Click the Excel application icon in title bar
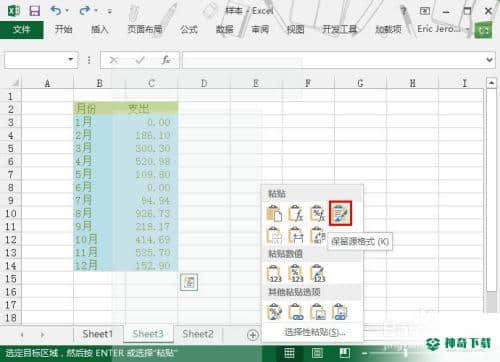Screen dimensions: 500x362 point(14,11)
